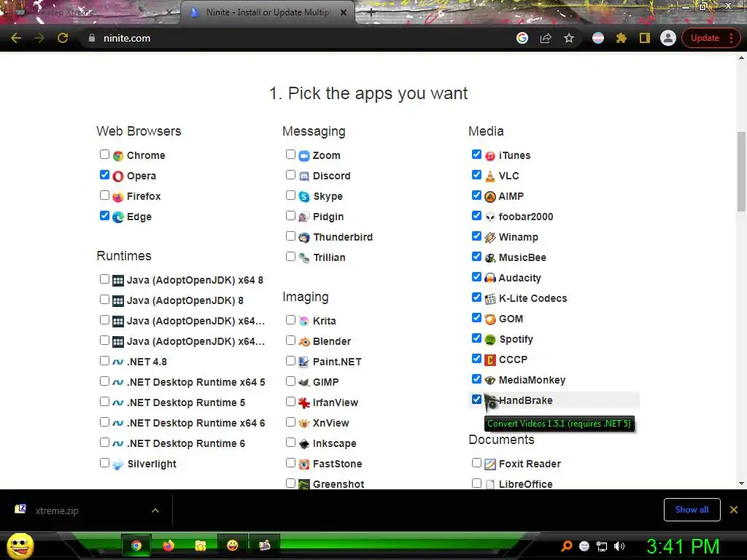Click the AIMP icon
This screenshot has width=747, height=560.
tap(489, 197)
